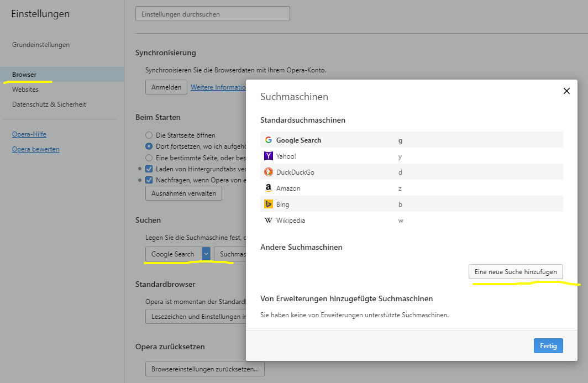Switch to Grundeinstellungen section

(40, 44)
